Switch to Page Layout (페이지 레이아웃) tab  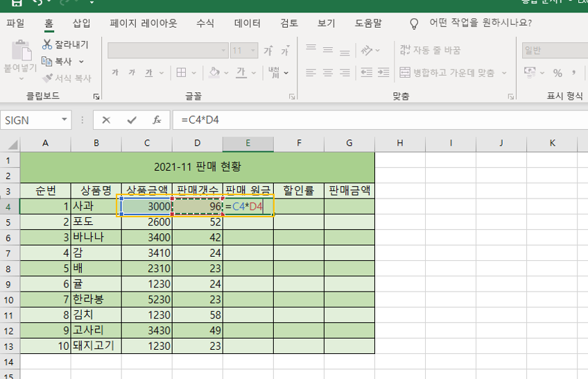pos(144,24)
